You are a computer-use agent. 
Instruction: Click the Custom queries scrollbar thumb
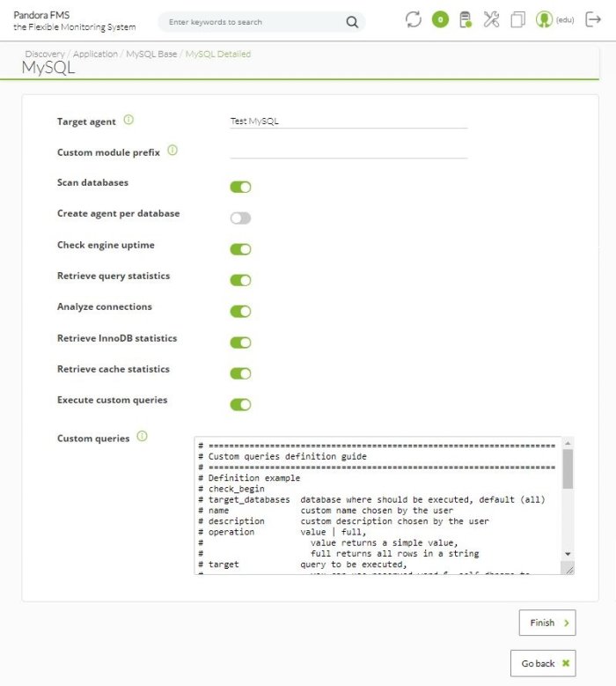click(x=568, y=468)
